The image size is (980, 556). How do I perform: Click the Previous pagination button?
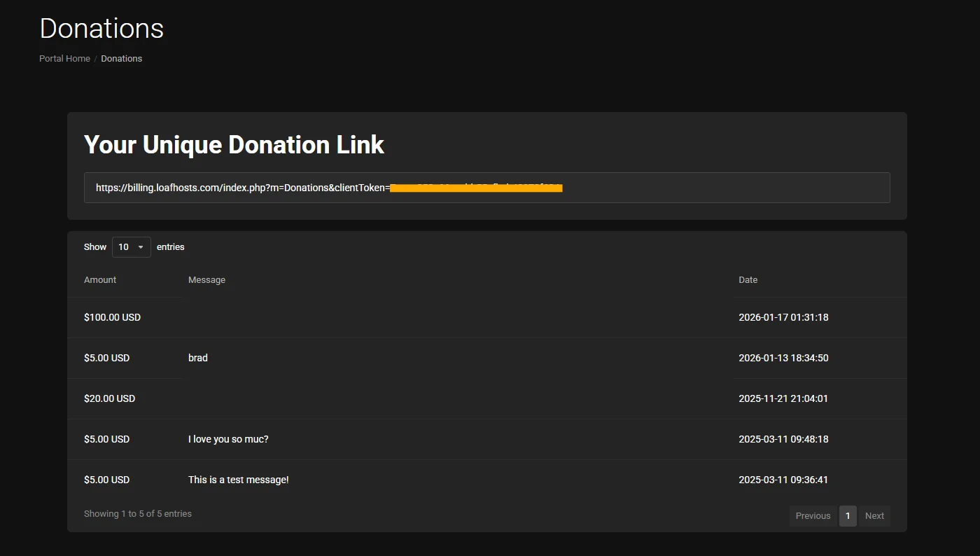coord(812,515)
